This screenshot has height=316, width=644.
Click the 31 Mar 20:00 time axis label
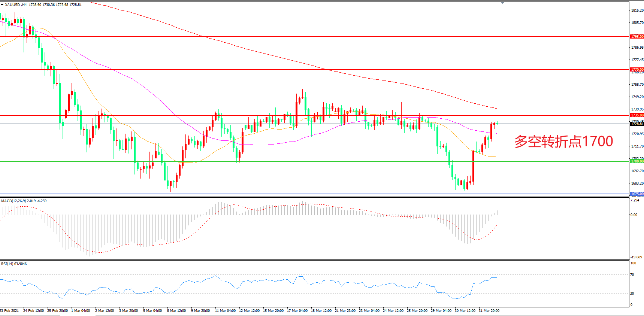[489, 311]
